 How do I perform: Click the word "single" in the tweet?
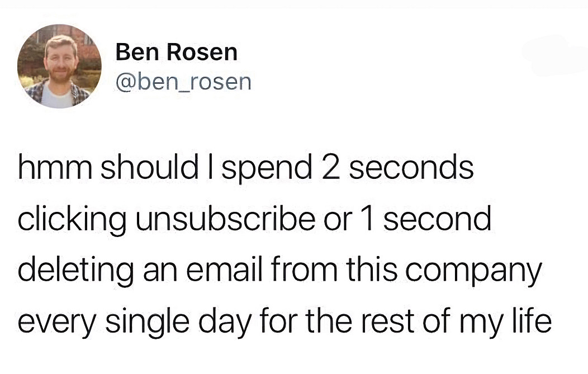[138, 323]
